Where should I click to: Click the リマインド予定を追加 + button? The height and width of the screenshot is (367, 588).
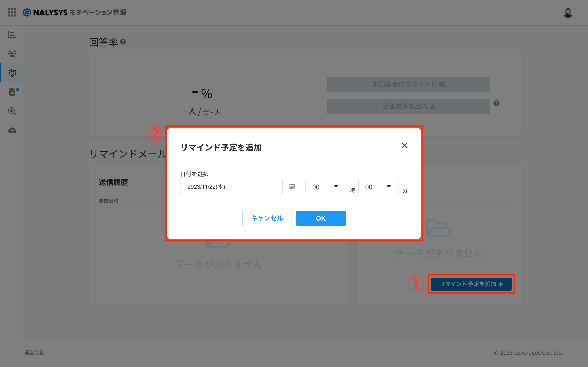pos(471,284)
